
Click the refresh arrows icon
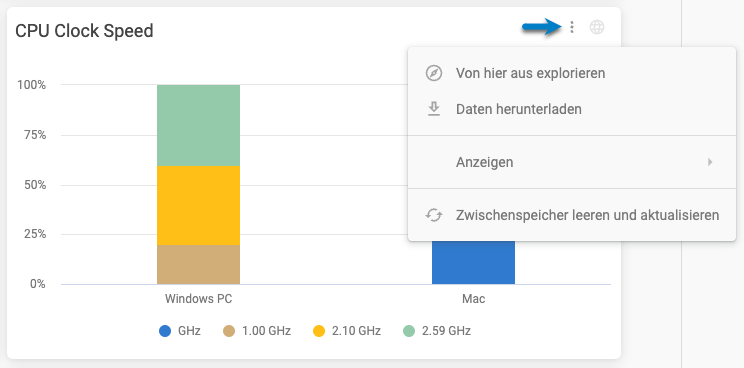434,215
